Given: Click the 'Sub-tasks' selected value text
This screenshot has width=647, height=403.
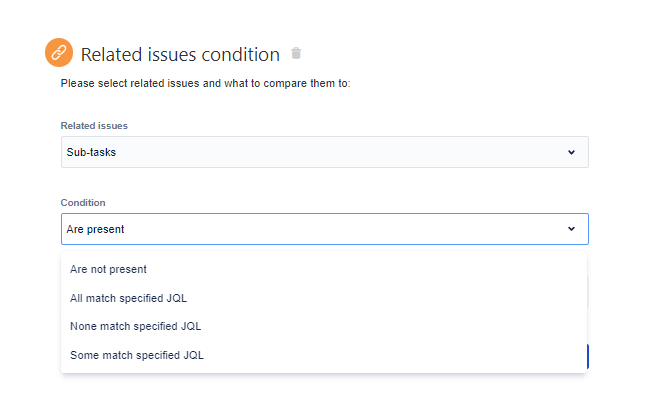Looking at the screenshot, I should tap(90, 152).
